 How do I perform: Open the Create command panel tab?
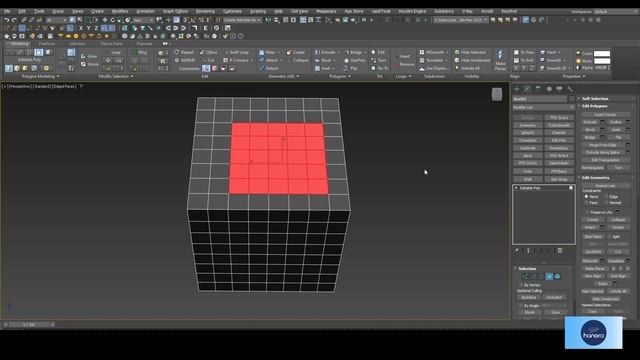click(517, 89)
